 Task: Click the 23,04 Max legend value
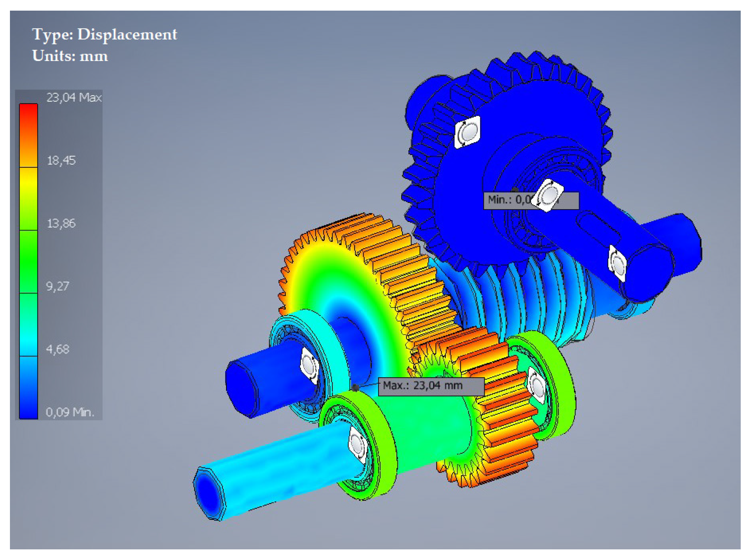(74, 98)
